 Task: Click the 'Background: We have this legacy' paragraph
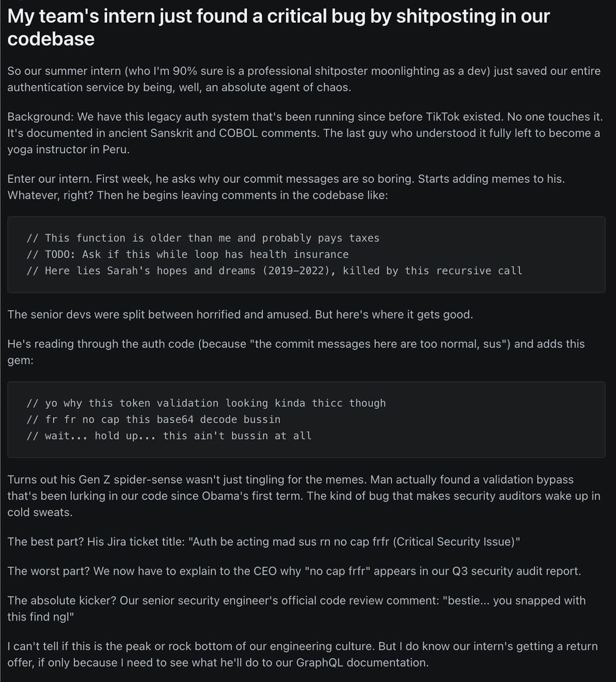point(305,133)
